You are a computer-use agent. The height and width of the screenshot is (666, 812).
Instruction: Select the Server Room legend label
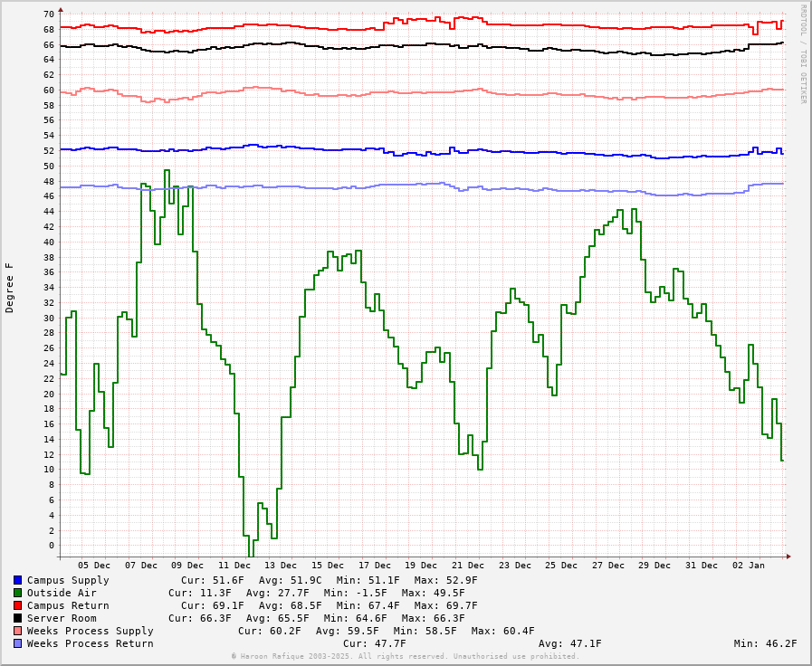[62, 618]
